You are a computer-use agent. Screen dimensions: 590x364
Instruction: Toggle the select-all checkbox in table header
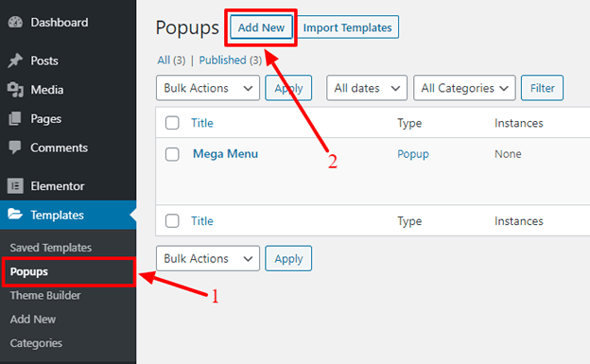pos(172,123)
